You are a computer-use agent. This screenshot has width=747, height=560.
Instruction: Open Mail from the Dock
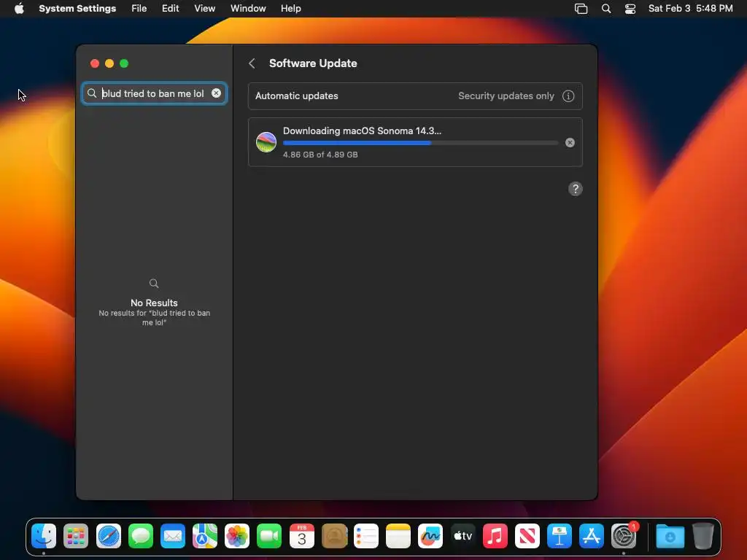[x=172, y=536]
